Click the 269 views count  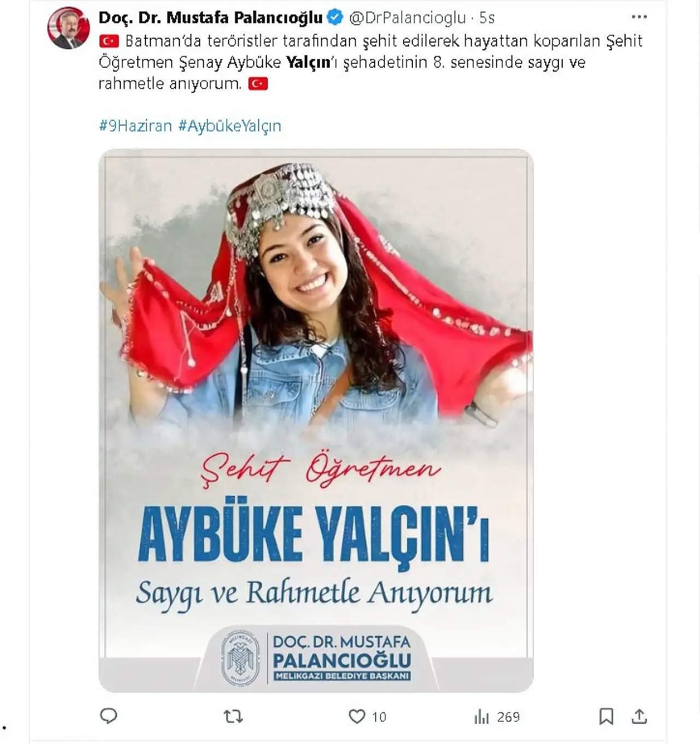(x=508, y=717)
